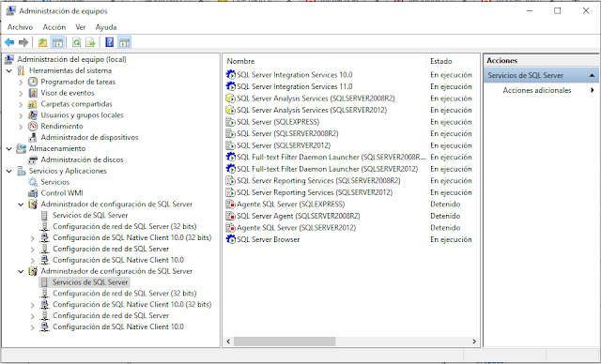
Task: Click the Control WMI icon
Action: pyautogui.click(x=33, y=193)
